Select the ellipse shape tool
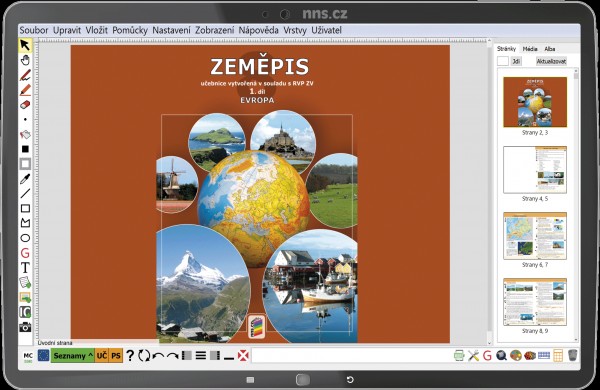Viewport: 600px width, 390px height. pos(25,238)
